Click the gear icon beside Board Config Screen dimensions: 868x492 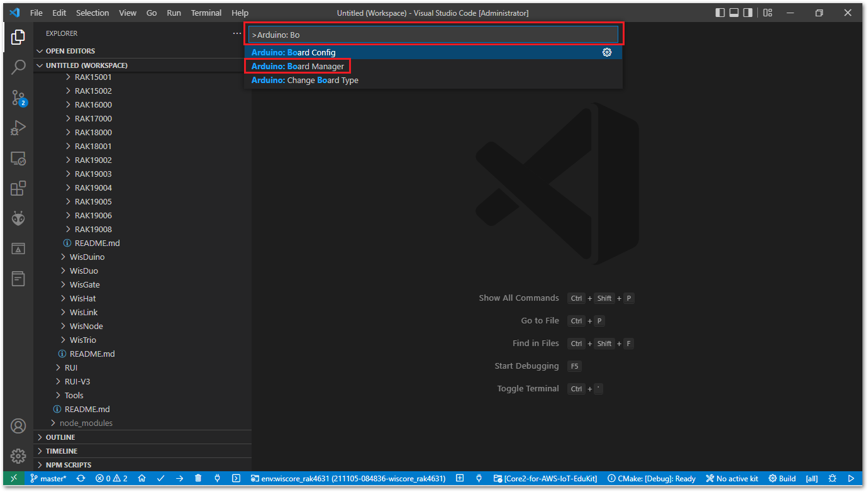tap(607, 52)
